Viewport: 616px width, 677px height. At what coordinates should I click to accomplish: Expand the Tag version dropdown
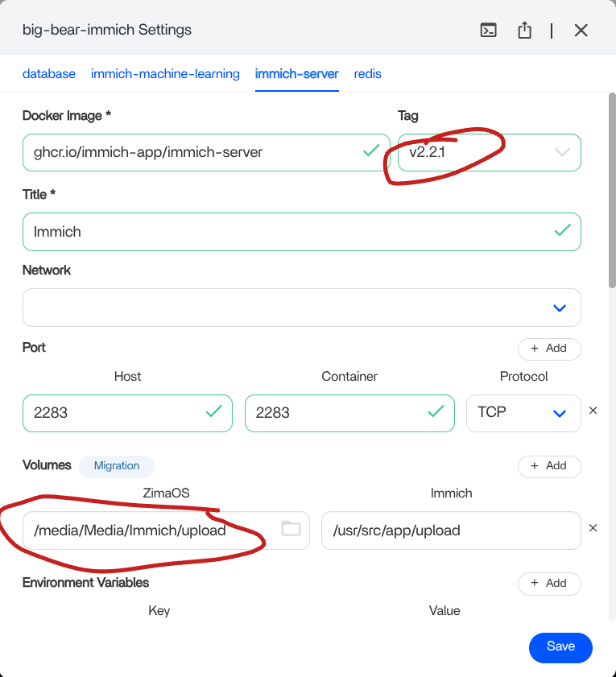(x=562, y=152)
